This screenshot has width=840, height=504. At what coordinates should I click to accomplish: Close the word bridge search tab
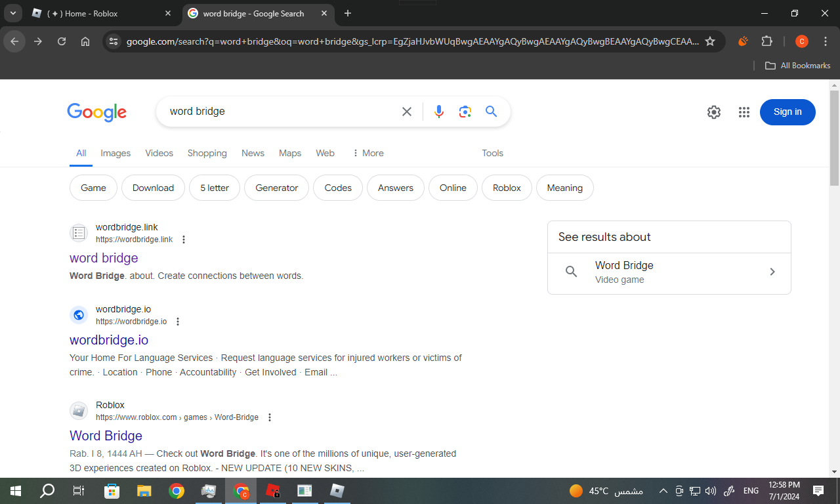(324, 13)
